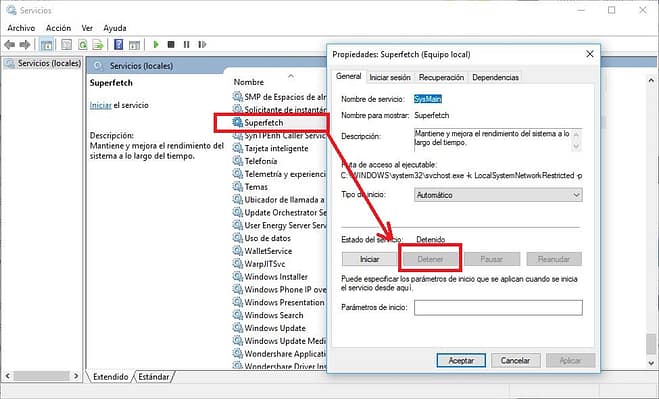Select the Superfetch gear icon in list
This screenshot has width=659, height=399.
237,122
